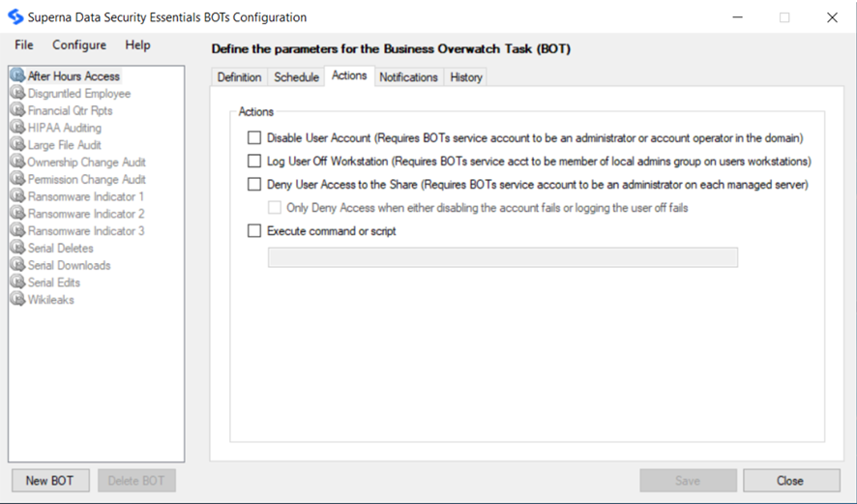Image resolution: width=857 pixels, height=504 pixels.
Task: Select Serial Deletes list entry
Action: coord(61,249)
